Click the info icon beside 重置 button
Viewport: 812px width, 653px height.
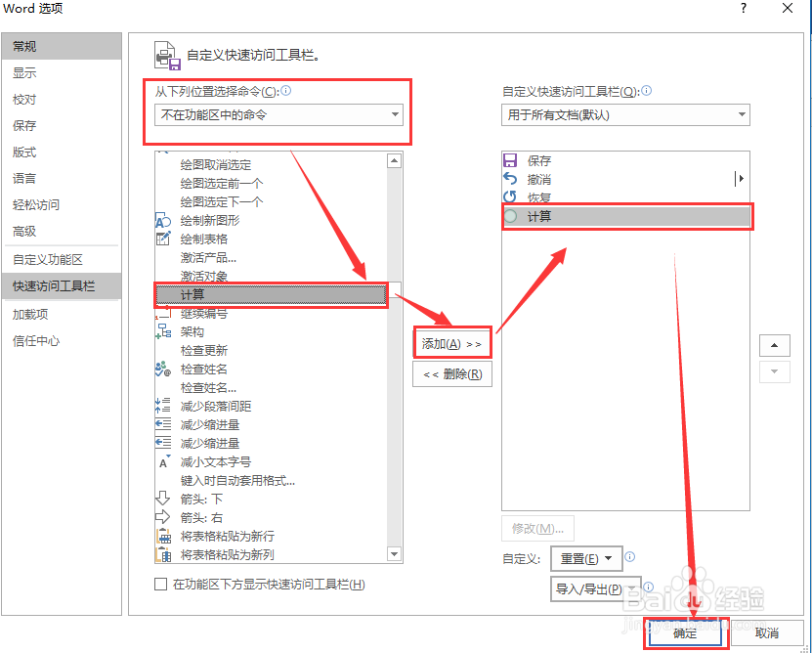(629, 556)
